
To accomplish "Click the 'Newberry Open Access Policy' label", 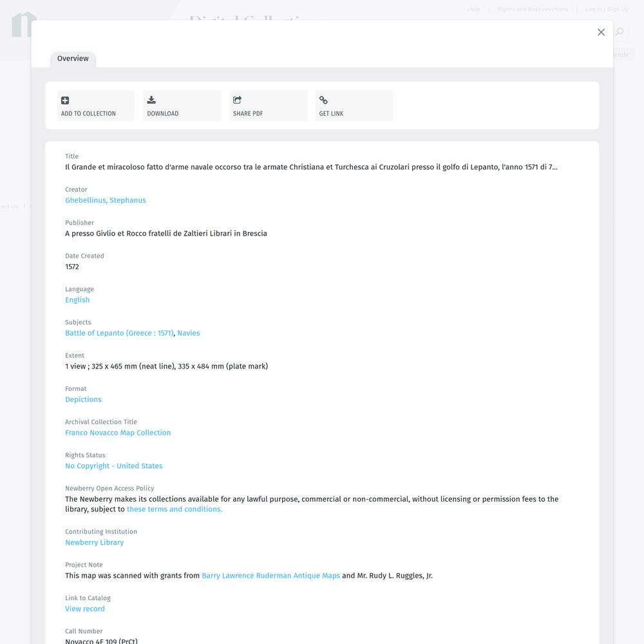I will pyautogui.click(x=109, y=488).
